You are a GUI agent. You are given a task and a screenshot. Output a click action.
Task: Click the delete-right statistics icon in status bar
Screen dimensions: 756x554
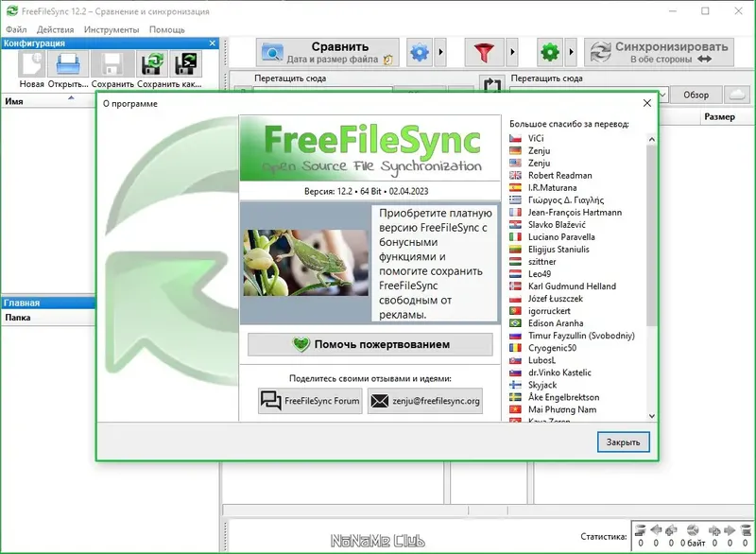[x=746, y=529]
